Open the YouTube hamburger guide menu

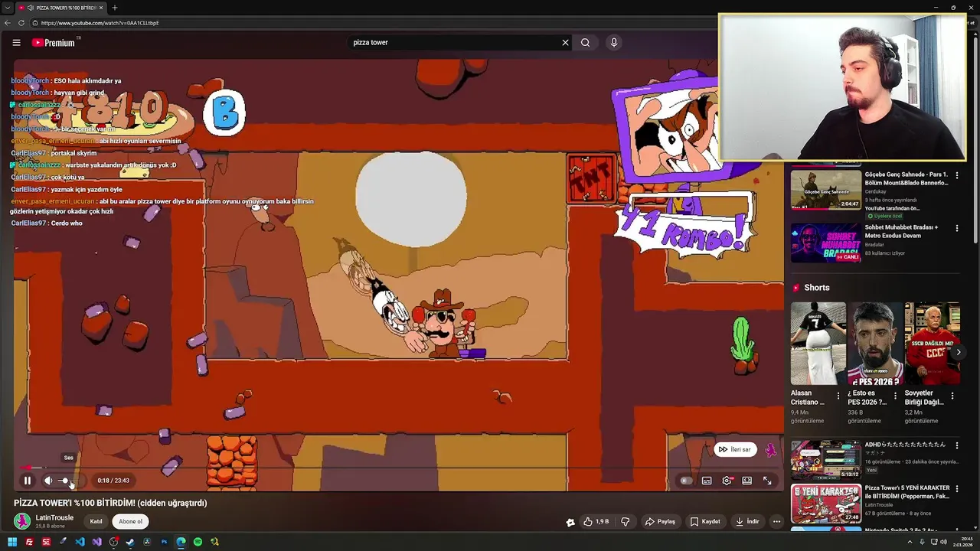coord(16,43)
